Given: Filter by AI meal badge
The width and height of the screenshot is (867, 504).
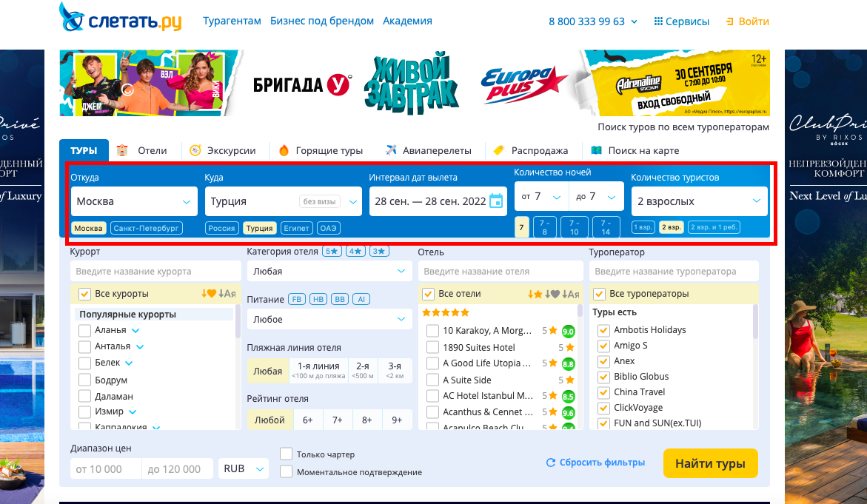Looking at the screenshot, I should coord(361,299).
